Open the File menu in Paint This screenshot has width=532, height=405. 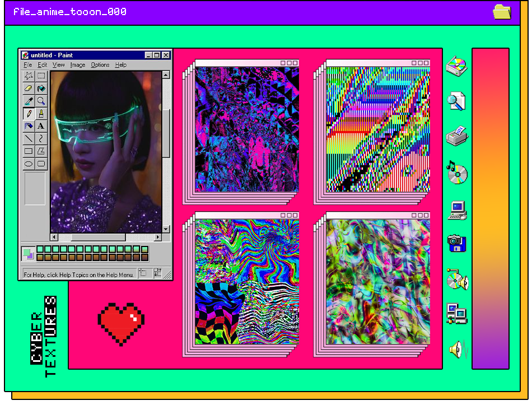coord(27,65)
